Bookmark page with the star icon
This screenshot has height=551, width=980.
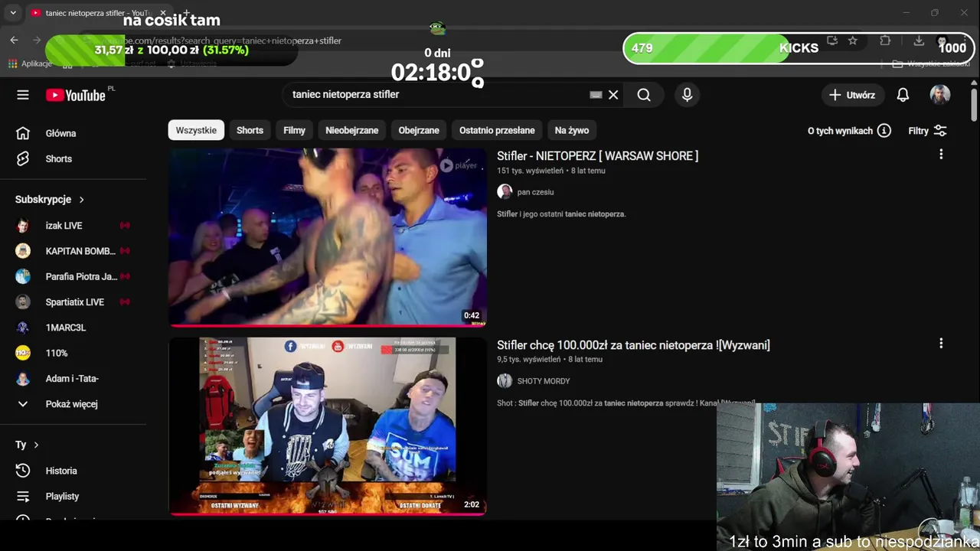tap(853, 41)
